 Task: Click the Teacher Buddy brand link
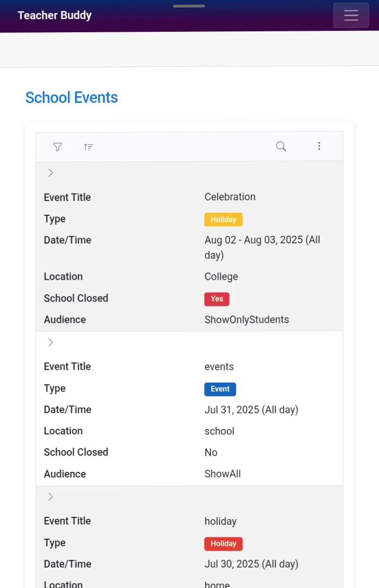click(54, 15)
